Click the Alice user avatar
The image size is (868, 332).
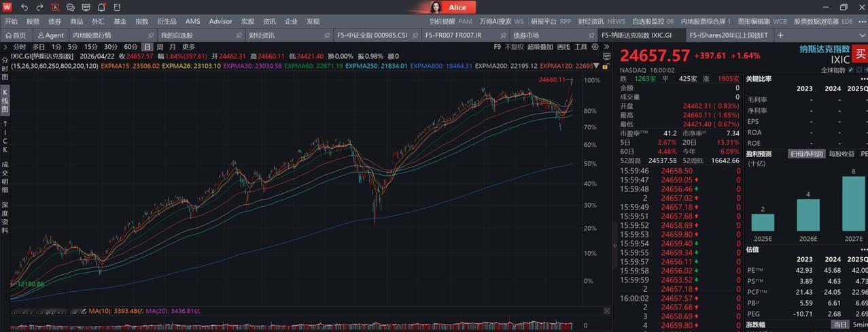click(x=435, y=7)
